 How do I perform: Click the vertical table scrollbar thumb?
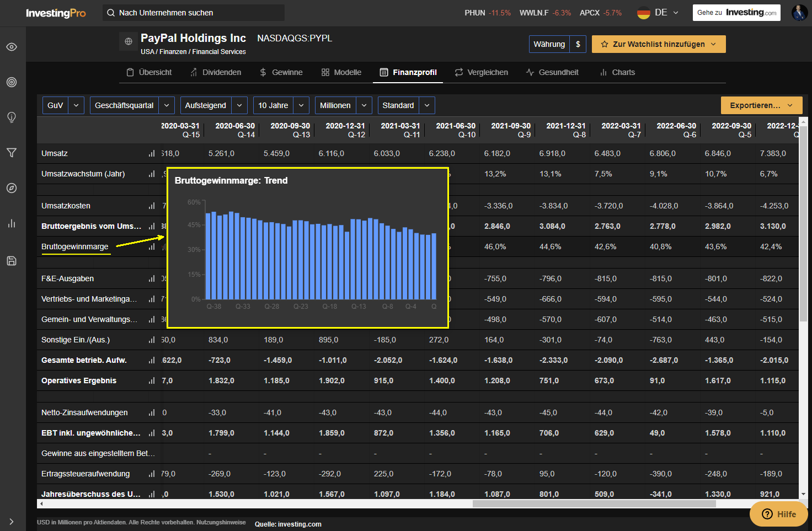(803, 224)
